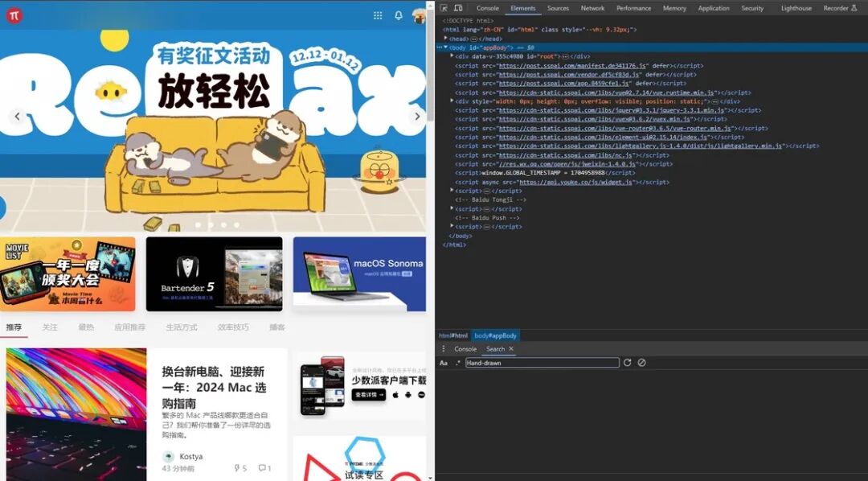Open the Console drawer tab
Viewport: 868px width, 481px height.
(x=465, y=349)
